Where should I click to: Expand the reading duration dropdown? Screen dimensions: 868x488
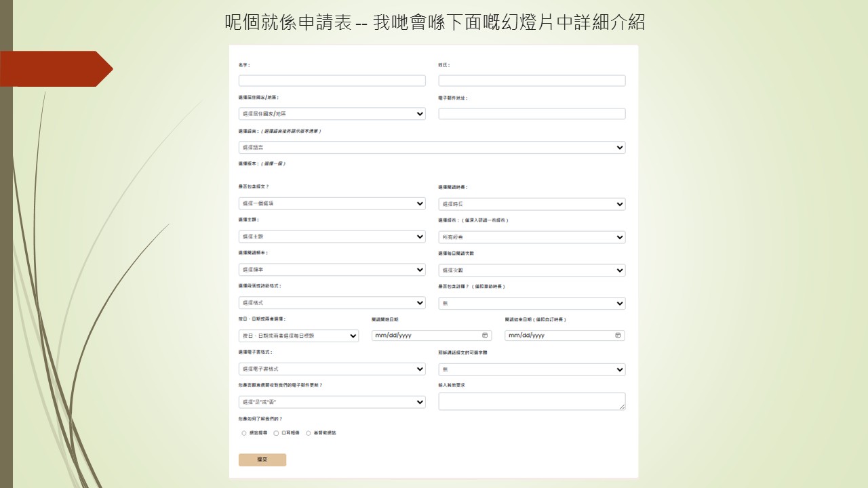point(532,204)
